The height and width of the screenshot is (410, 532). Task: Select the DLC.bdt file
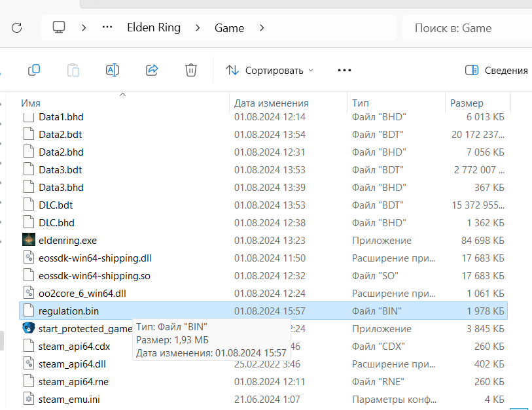[56, 205]
